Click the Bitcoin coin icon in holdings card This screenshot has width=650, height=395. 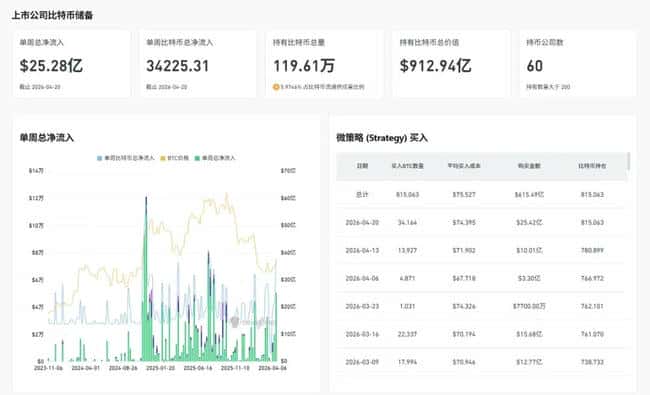coord(276,87)
